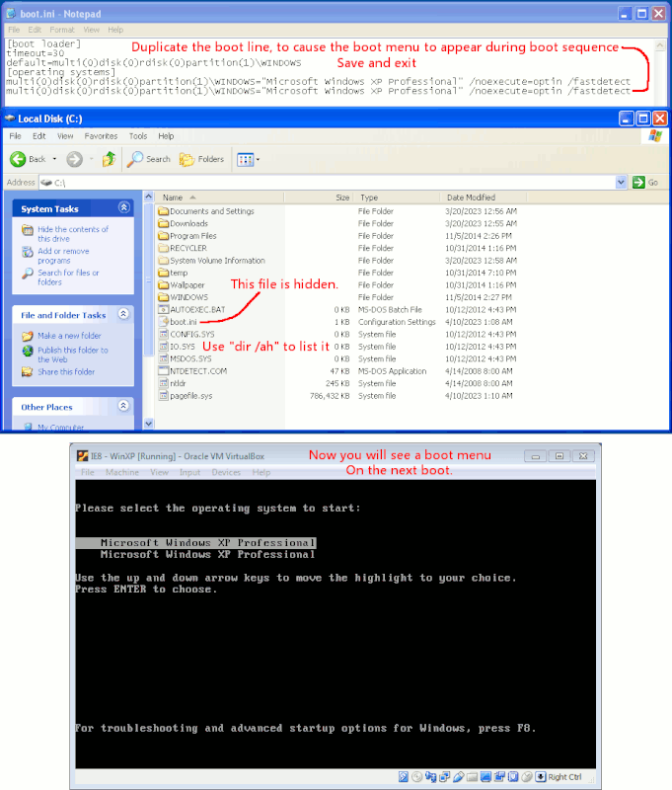Open Machine menu in VirtualBox window
Viewport: 672px width, 790px height.
121,472
